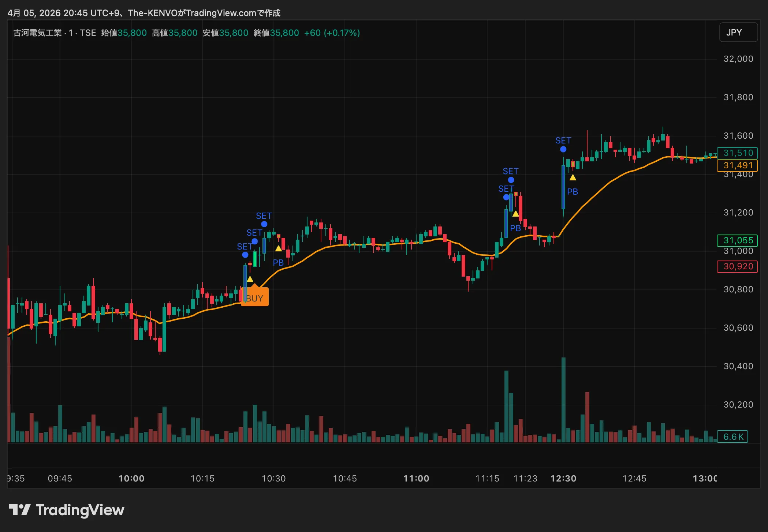Open the JPY currency selector
768x532 pixels.
point(738,33)
